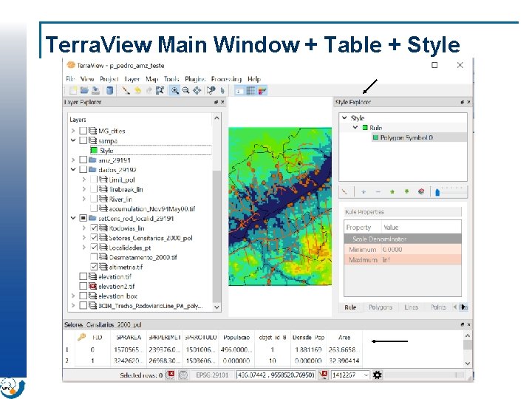
Task: Switch to the Lines tab
Action: click(x=411, y=307)
